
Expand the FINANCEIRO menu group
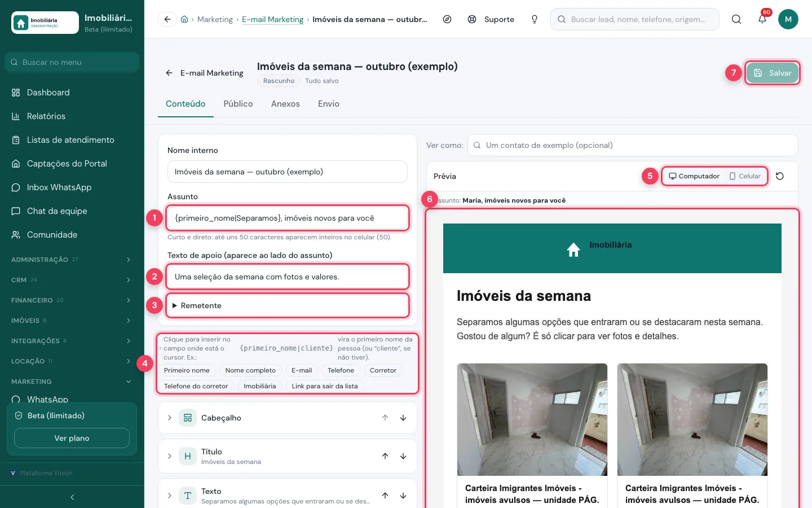point(72,300)
